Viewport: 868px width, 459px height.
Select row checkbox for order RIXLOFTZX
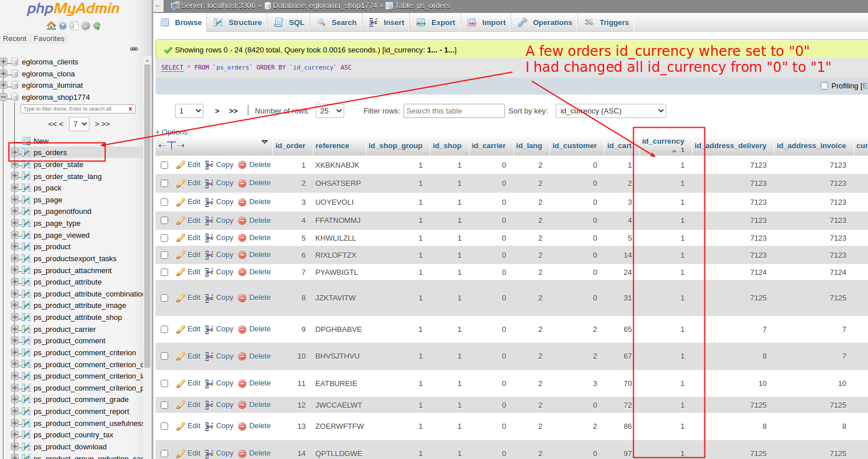pos(165,255)
